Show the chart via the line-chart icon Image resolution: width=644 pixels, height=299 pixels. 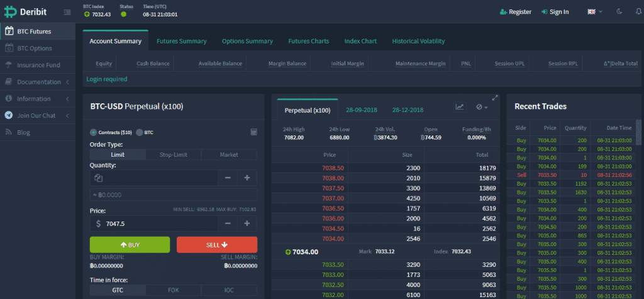[460, 108]
